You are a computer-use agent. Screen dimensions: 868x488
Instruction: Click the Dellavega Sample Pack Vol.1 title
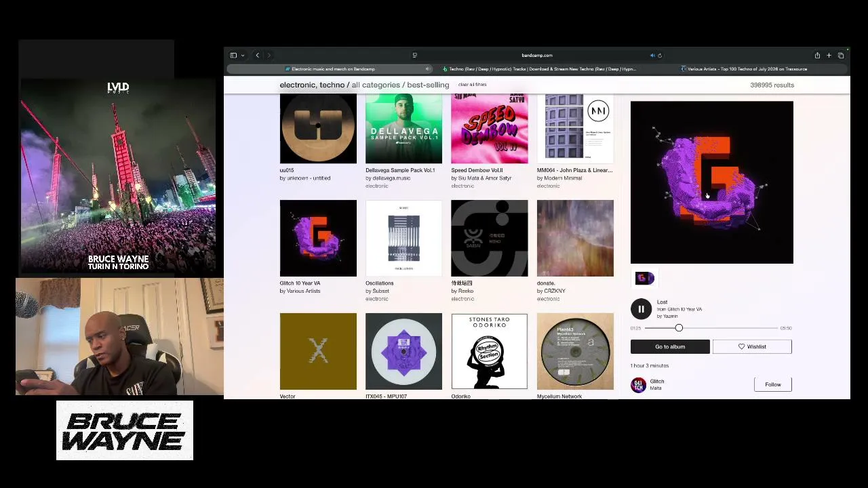pos(400,170)
